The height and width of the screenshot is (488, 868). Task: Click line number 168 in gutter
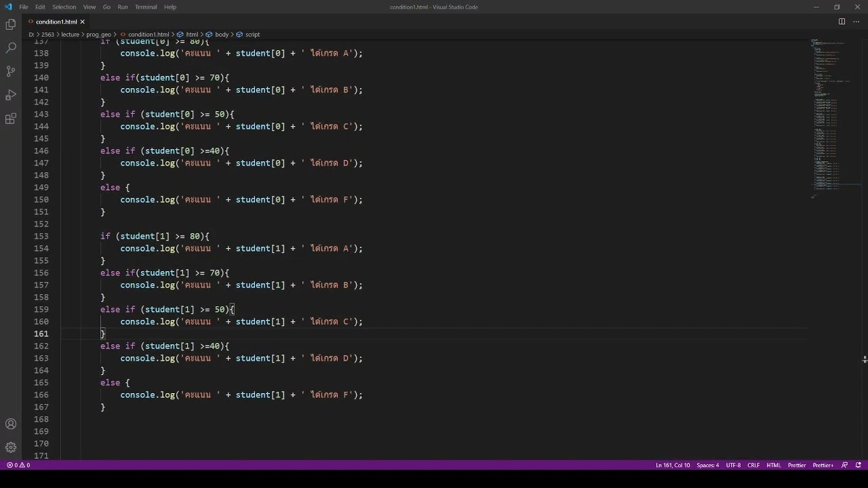(x=41, y=420)
